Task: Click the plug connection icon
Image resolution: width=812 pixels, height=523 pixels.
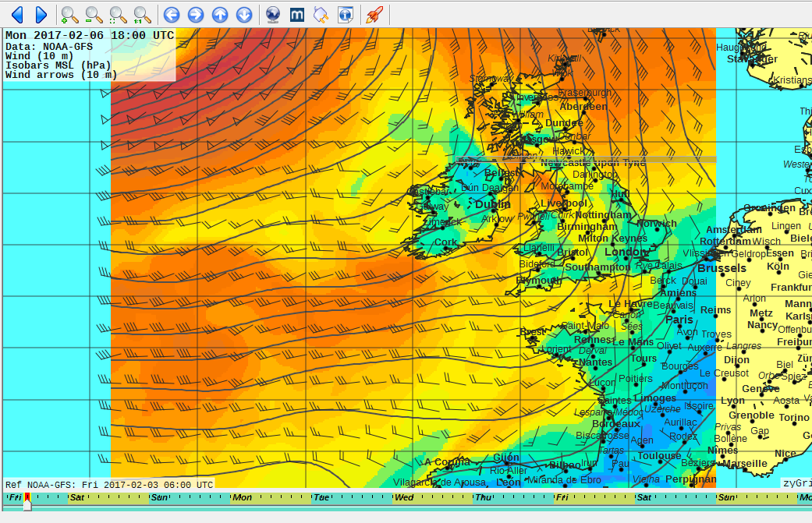Action: (321, 15)
